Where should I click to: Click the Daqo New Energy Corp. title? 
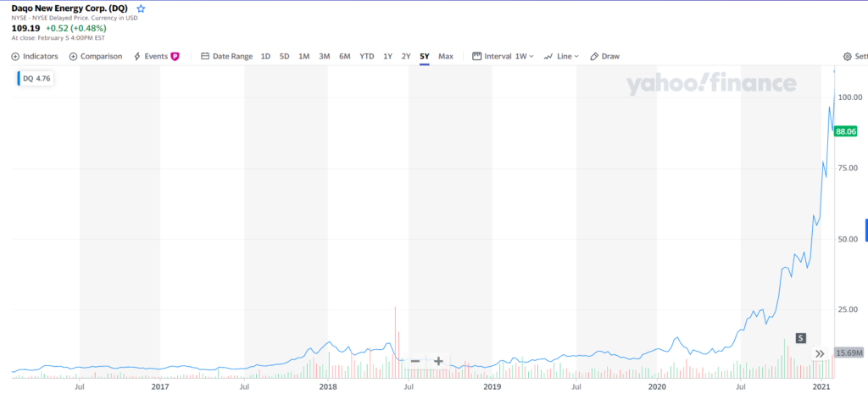tap(70, 8)
